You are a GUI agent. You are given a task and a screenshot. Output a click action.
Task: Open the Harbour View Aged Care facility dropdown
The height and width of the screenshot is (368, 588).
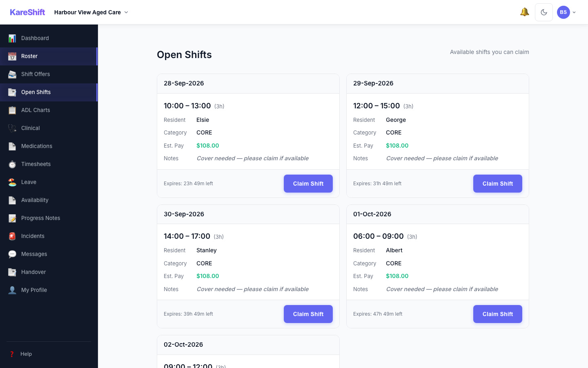point(91,12)
